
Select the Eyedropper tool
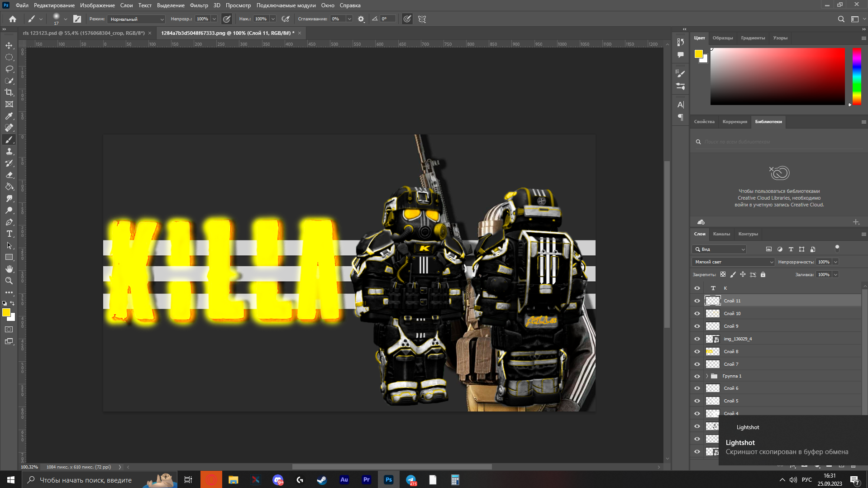click(9, 116)
